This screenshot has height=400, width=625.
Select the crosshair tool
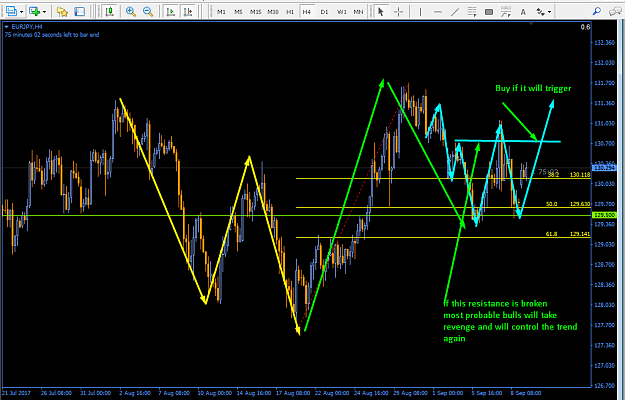pyautogui.click(x=398, y=12)
